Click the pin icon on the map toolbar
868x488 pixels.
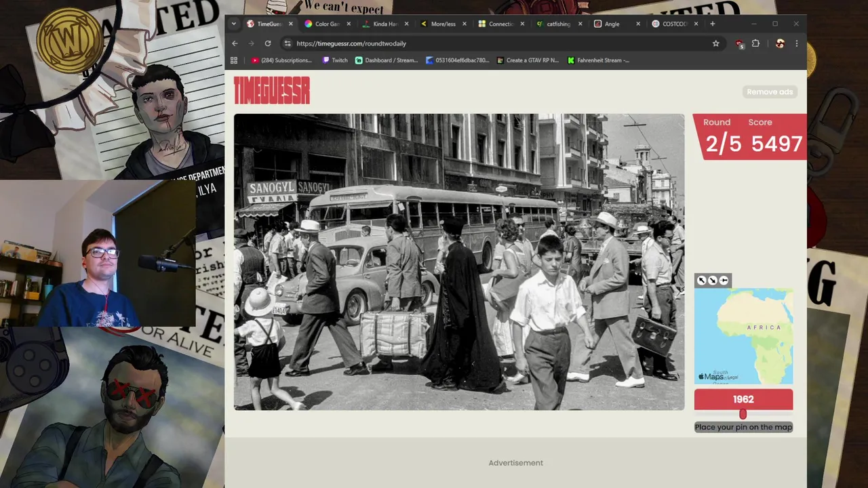pyautogui.click(x=724, y=280)
